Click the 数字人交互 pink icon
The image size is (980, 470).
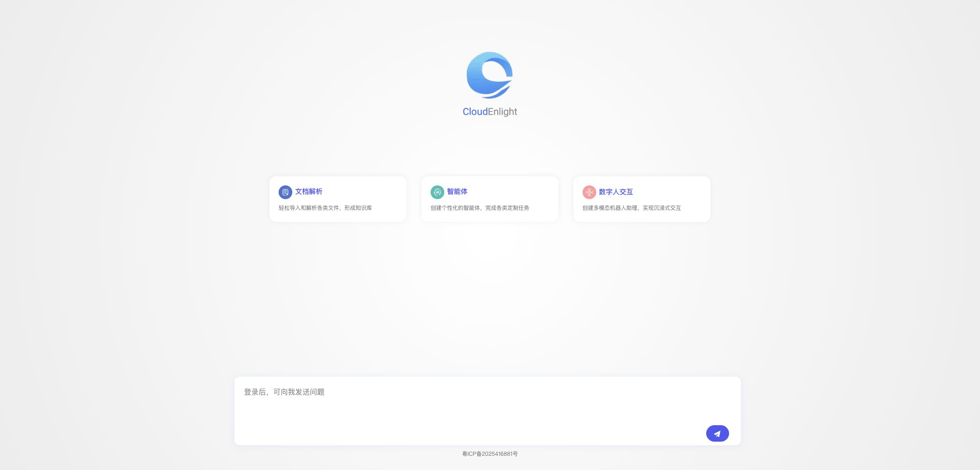pos(589,192)
